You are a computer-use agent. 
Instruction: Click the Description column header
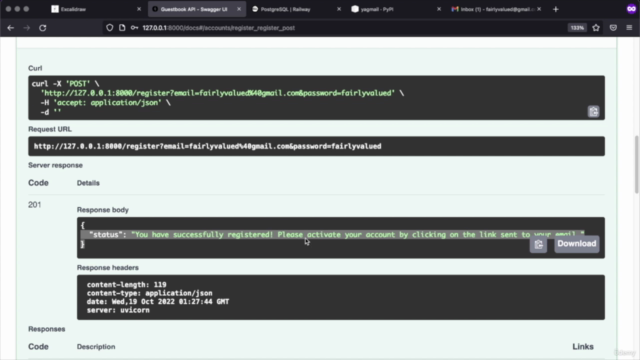click(96, 347)
